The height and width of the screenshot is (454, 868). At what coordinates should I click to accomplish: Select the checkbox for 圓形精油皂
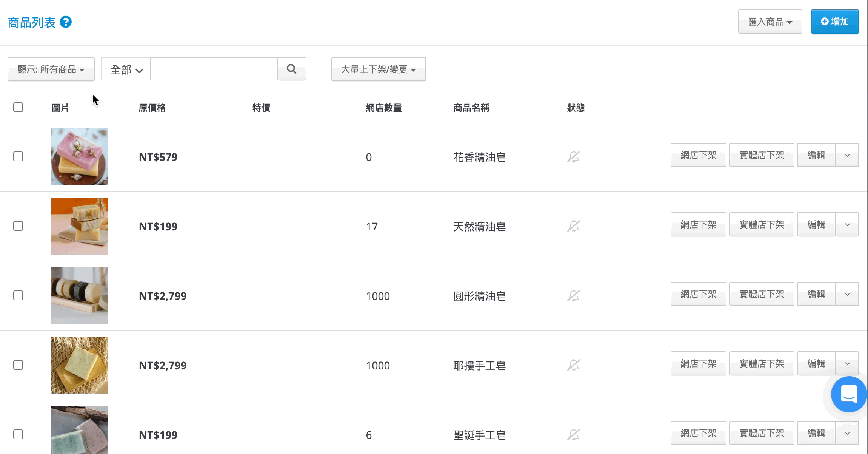coord(18,295)
